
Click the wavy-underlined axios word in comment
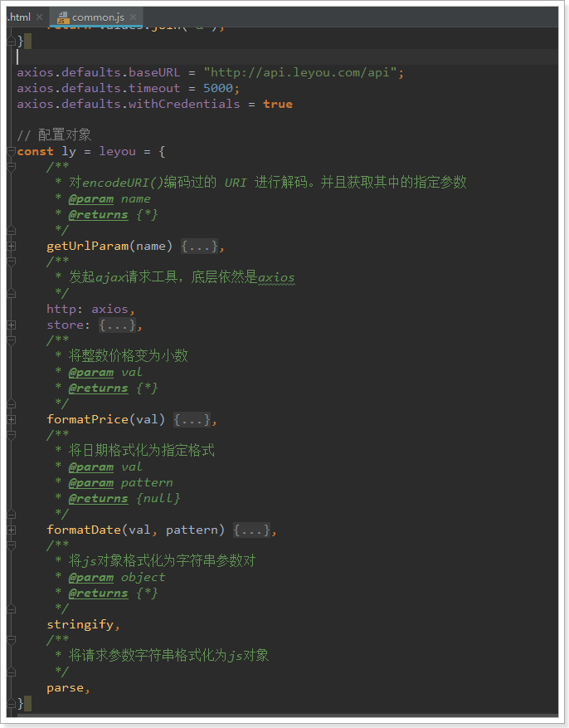276,277
